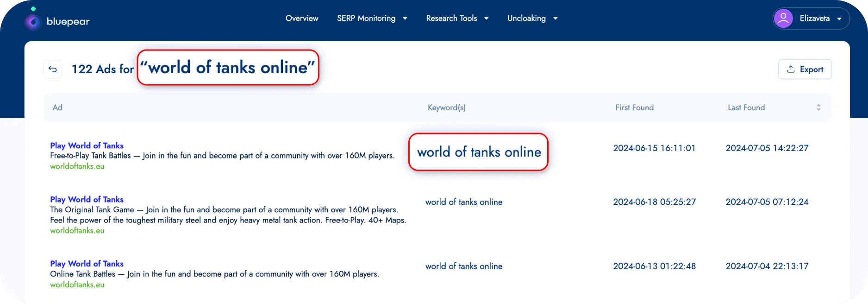Screen dimensions: 868x304
Task: Click Online Tank Battles ad description
Action: (214, 274)
